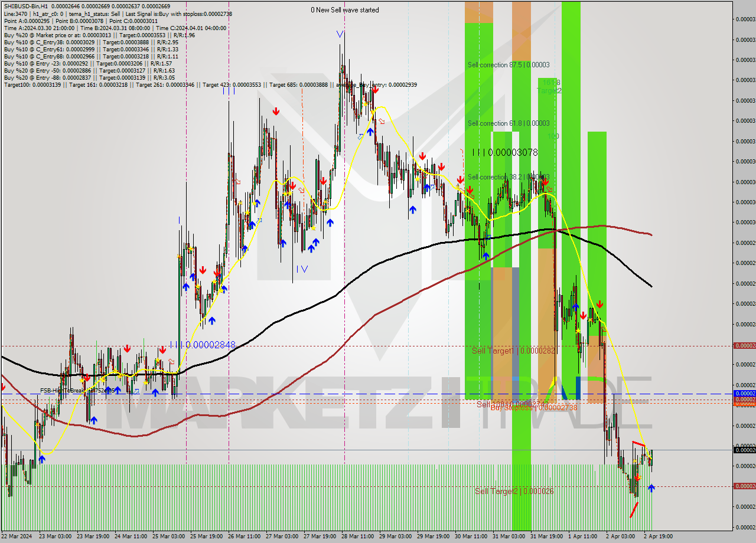The width and height of the screenshot is (756, 543).
Task: Click the '22 Mar 2024' time axis label
Action: pos(17,537)
